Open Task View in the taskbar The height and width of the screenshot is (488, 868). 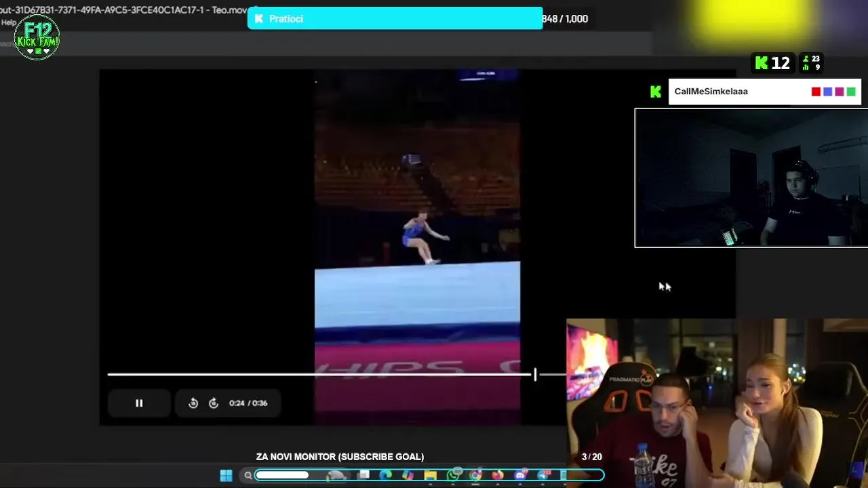pos(364,475)
